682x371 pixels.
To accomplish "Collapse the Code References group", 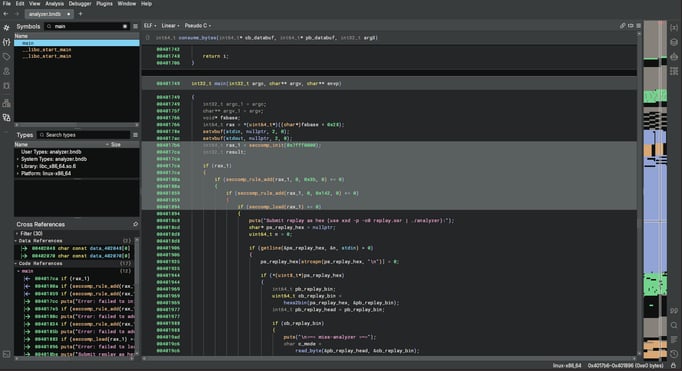I will [16, 263].
